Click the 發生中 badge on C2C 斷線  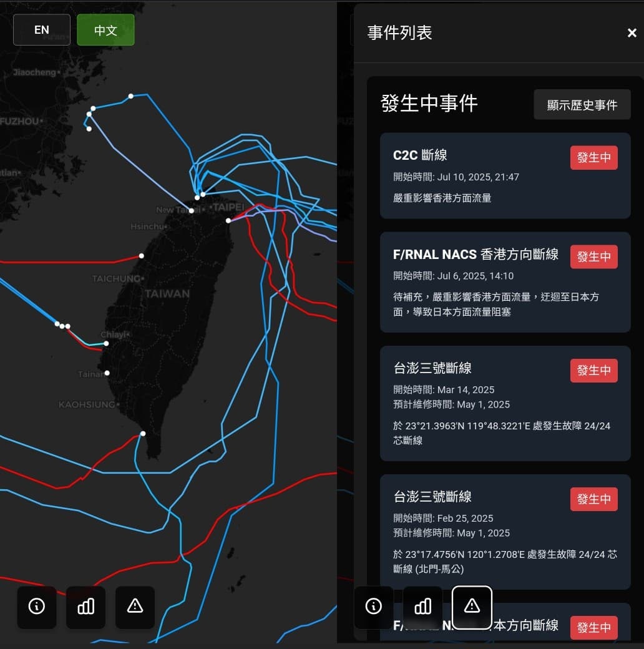(x=593, y=158)
